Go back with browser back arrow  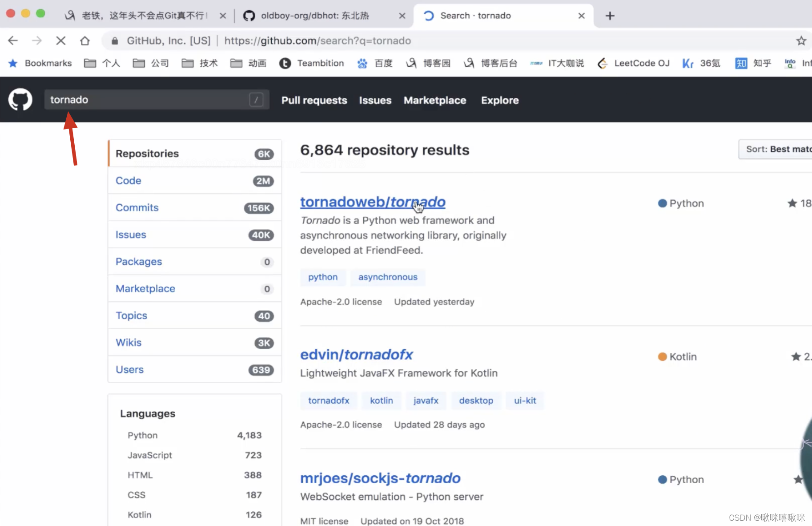coord(13,41)
